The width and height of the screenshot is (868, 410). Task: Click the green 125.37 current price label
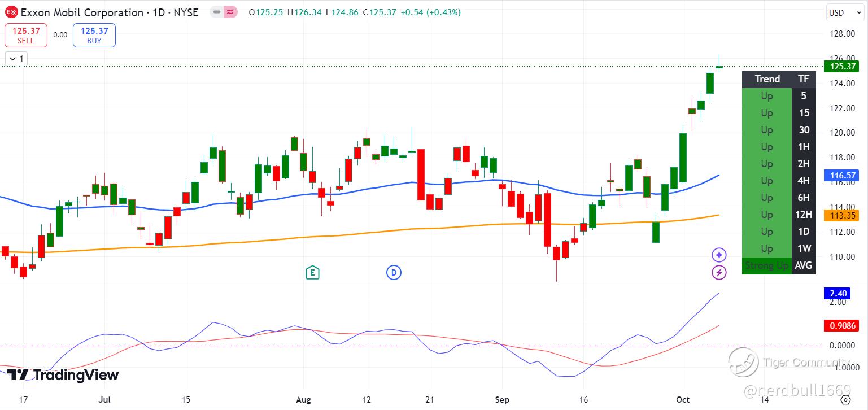[x=841, y=67]
